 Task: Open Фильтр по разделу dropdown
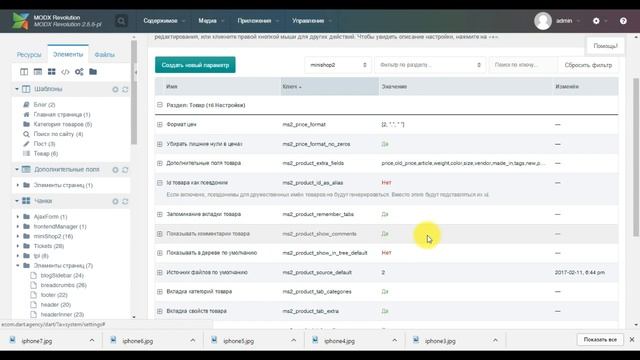point(430,65)
